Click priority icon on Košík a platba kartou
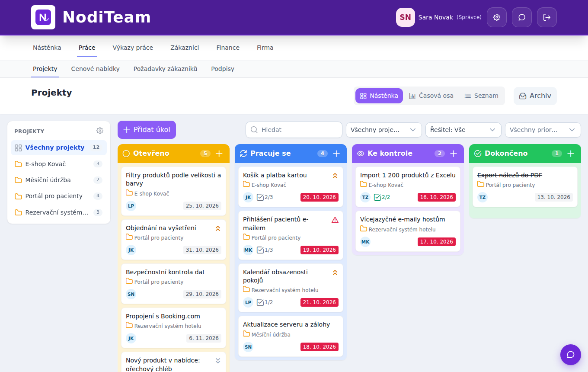Image resolution: width=588 pixels, height=372 pixels. (335, 176)
